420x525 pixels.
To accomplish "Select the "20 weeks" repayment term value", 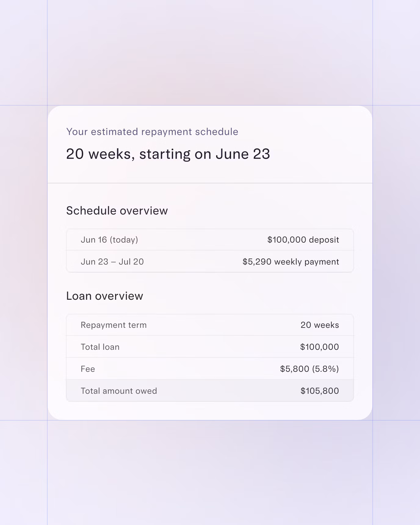I will [x=320, y=325].
